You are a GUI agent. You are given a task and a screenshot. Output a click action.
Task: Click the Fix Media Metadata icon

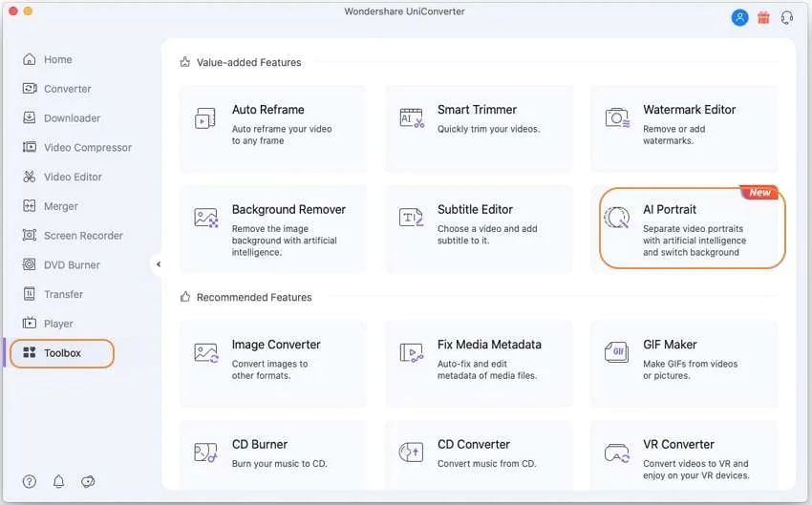click(412, 353)
